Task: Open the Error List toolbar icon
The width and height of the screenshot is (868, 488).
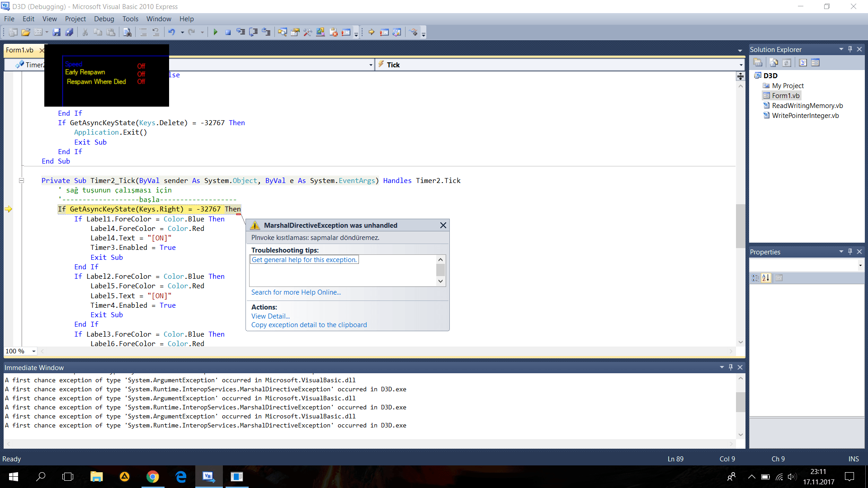Action: 334,32
